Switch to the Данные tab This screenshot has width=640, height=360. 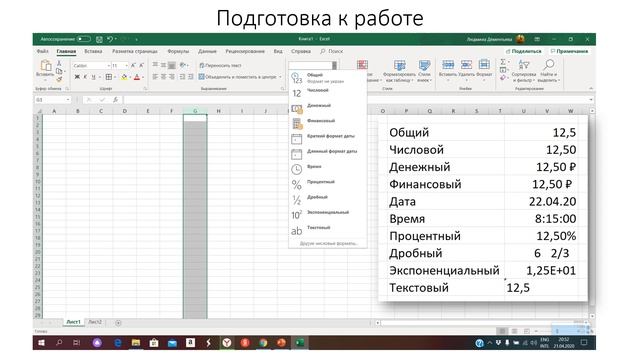[207, 51]
